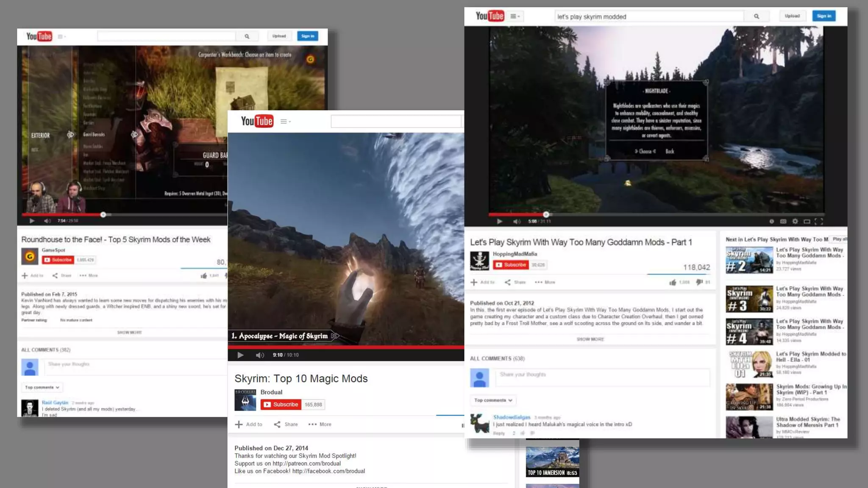The width and height of the screenshot is (868, 488).
Task: Toggle theater mode on Let's Play player
Action: (807, 222)
